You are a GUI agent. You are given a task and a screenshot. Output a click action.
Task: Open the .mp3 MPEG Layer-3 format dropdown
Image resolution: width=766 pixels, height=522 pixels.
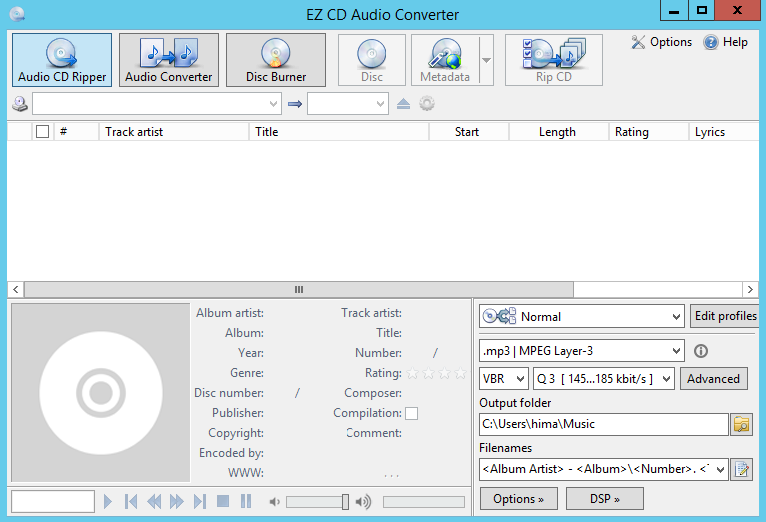point(582,351)
